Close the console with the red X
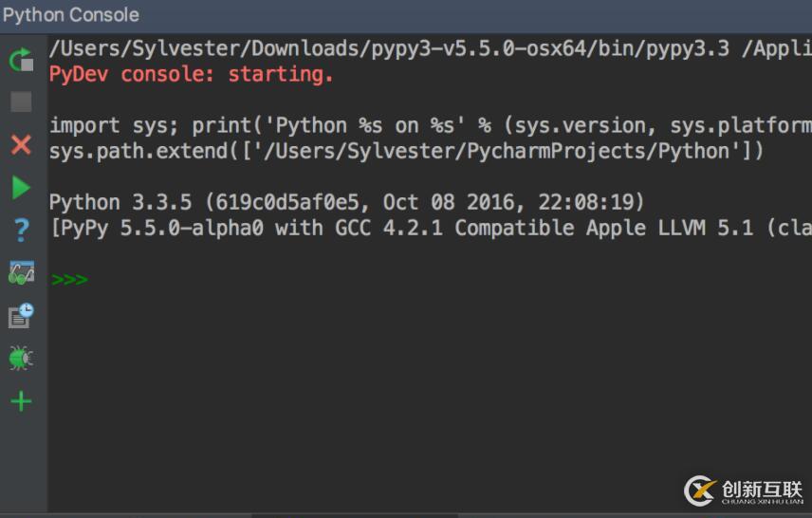Image resolution: width=812 pixels, height=518 pixels. tap(21, 145)
